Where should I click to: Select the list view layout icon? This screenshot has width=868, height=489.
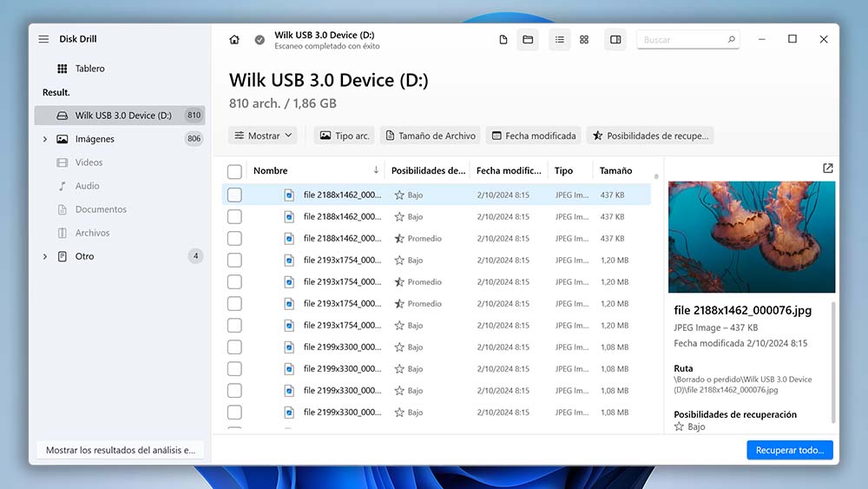pos(560,40)
